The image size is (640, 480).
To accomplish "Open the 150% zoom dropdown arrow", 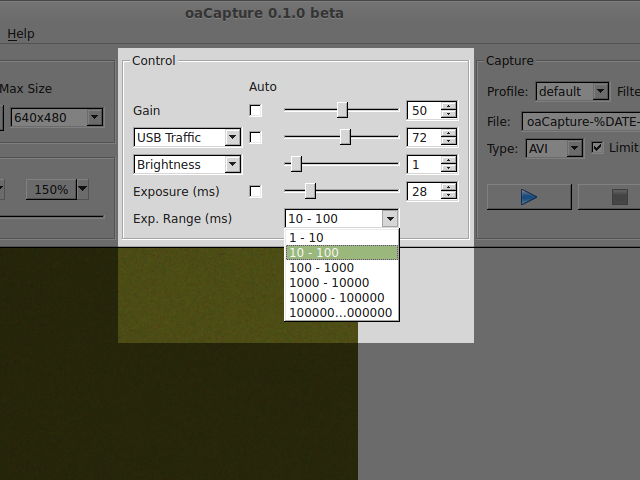I will [x=83, y=189].
